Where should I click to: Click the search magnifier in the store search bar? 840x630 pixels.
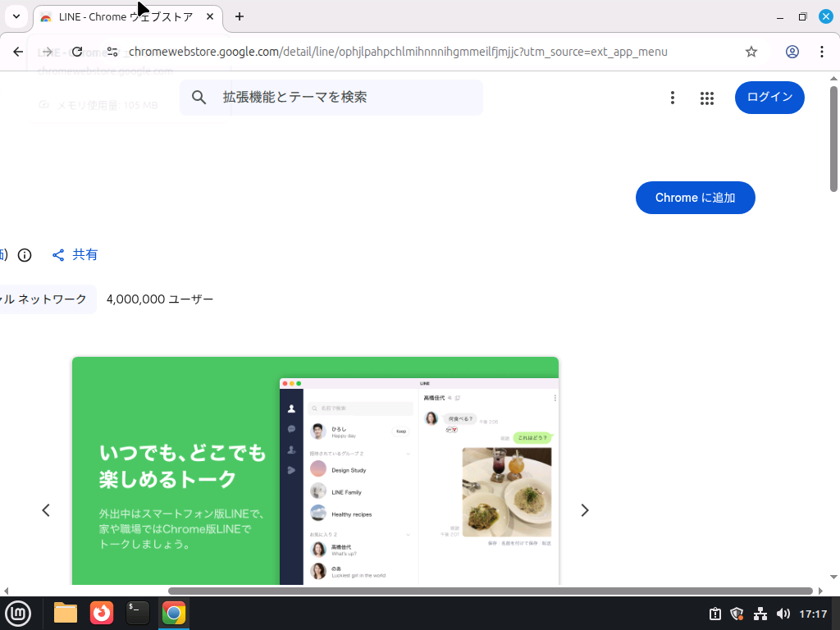pyautogui.click(x=199, y=98)
